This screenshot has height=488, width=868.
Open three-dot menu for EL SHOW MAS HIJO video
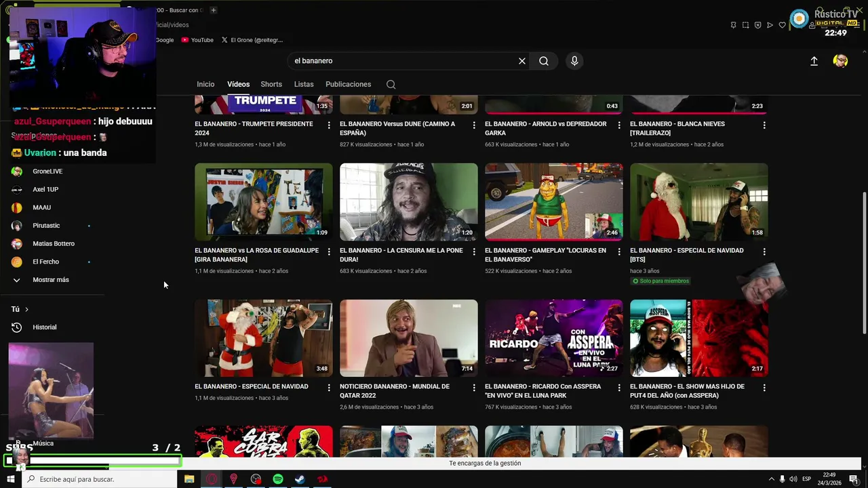pyautogui.click(x=764, y=388)
